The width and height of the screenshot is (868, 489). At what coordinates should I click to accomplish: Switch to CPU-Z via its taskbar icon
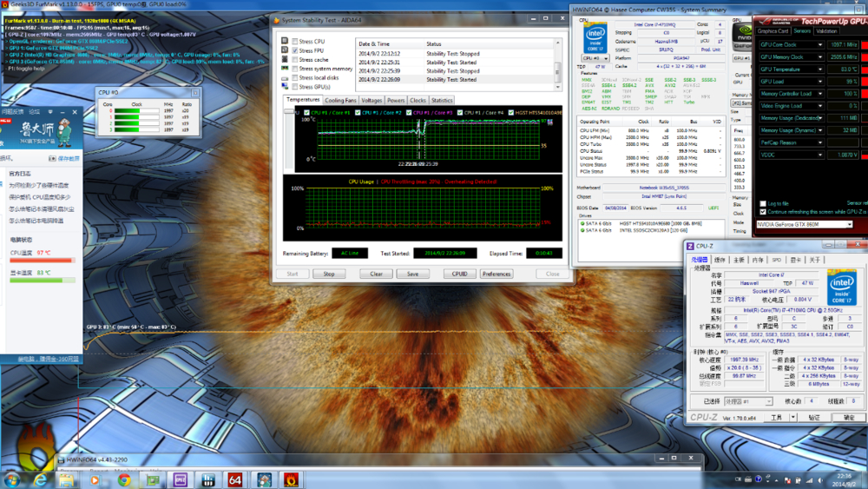(180, 479)
